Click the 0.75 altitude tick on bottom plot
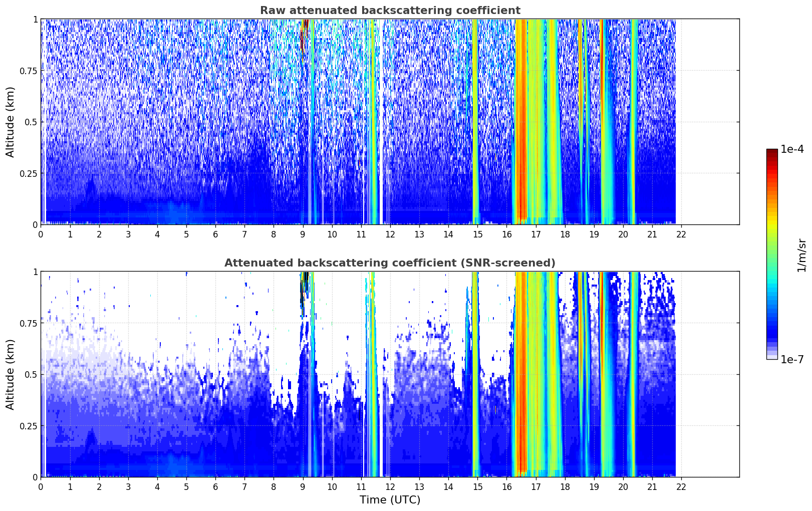The image size is (812, 511). [29, 323]
